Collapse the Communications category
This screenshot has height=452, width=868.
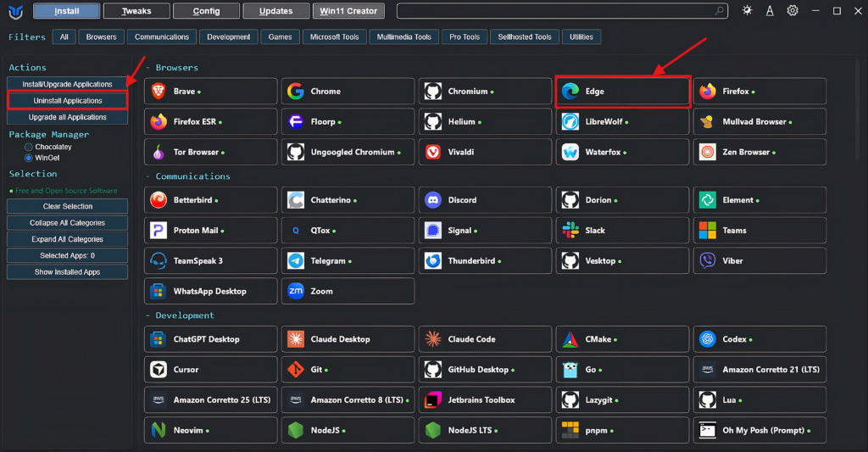[x=188, y=176]
